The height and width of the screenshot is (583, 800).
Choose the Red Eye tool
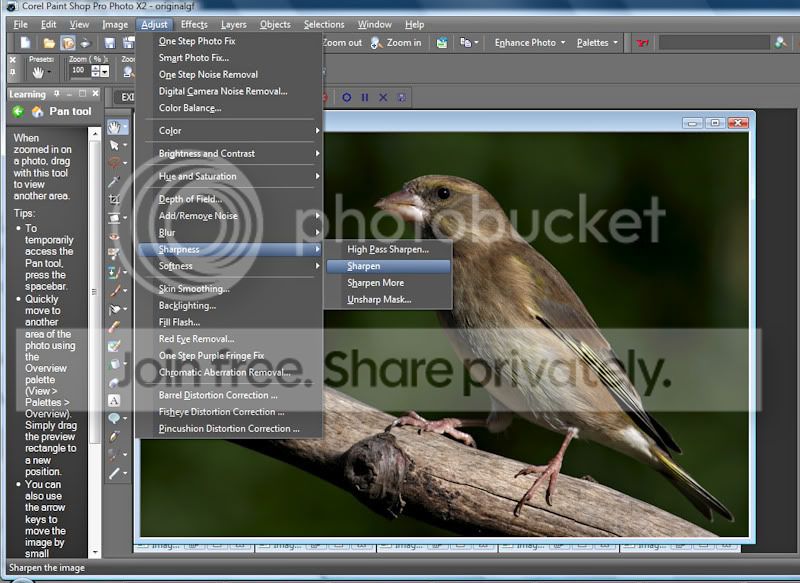(116, 237)
